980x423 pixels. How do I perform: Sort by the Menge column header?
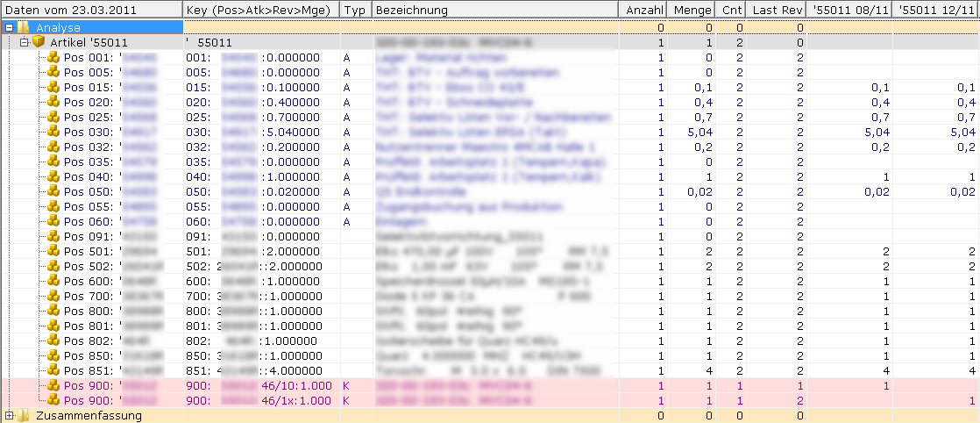(693, 10)
